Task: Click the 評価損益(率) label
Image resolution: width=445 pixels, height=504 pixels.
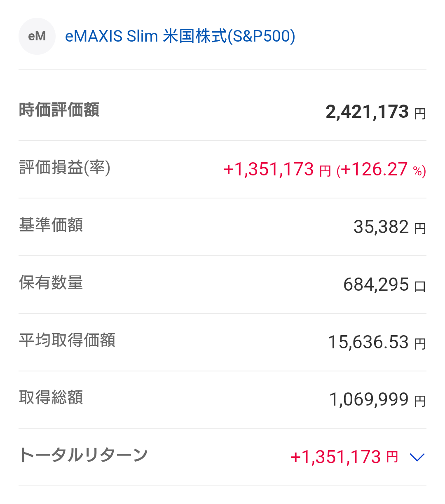Action: [65, 168]
